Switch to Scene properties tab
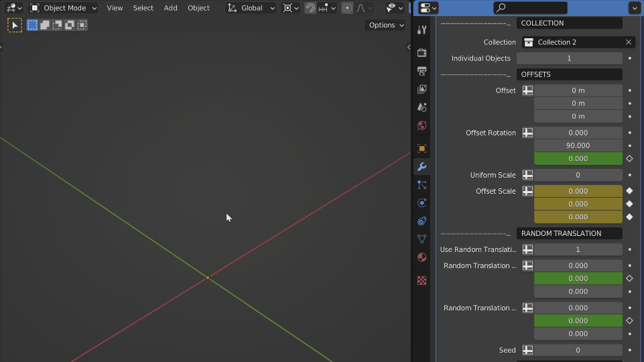 click(x=422, y=107)
